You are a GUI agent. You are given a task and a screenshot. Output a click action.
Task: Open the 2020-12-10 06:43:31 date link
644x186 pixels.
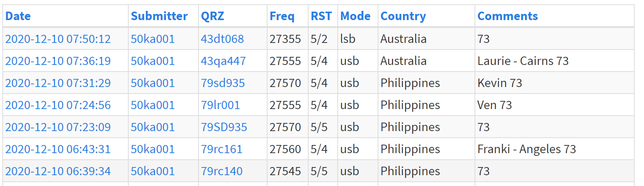[58, 149]
